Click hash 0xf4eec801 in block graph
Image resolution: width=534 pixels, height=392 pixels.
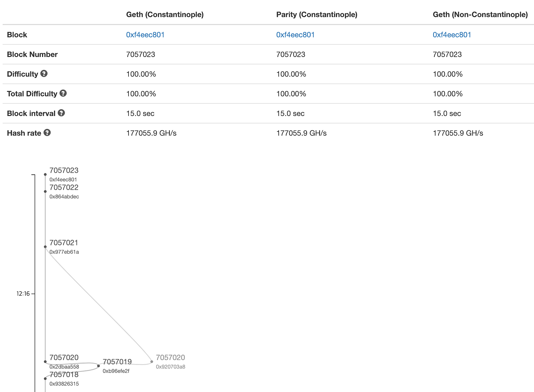pos(63,180)
